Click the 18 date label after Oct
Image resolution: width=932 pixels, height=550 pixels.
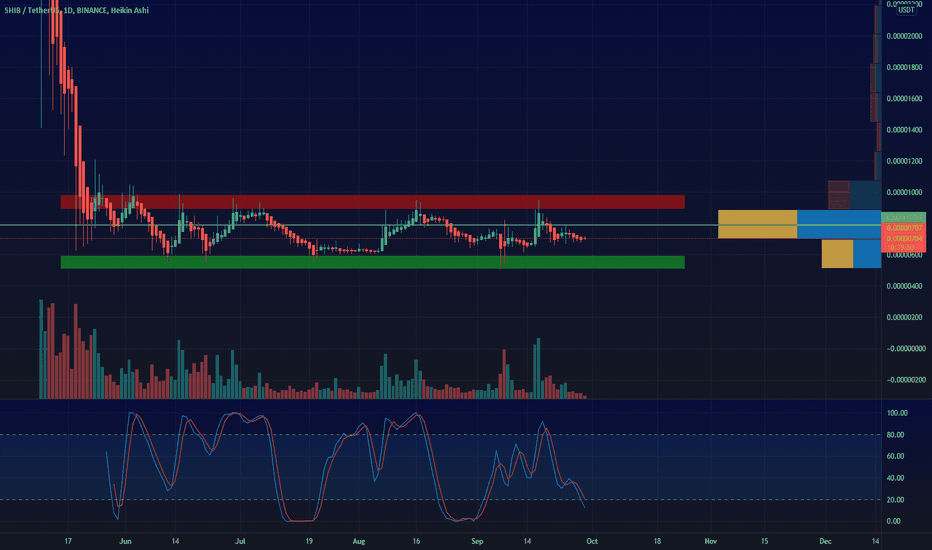click(657, 541)
